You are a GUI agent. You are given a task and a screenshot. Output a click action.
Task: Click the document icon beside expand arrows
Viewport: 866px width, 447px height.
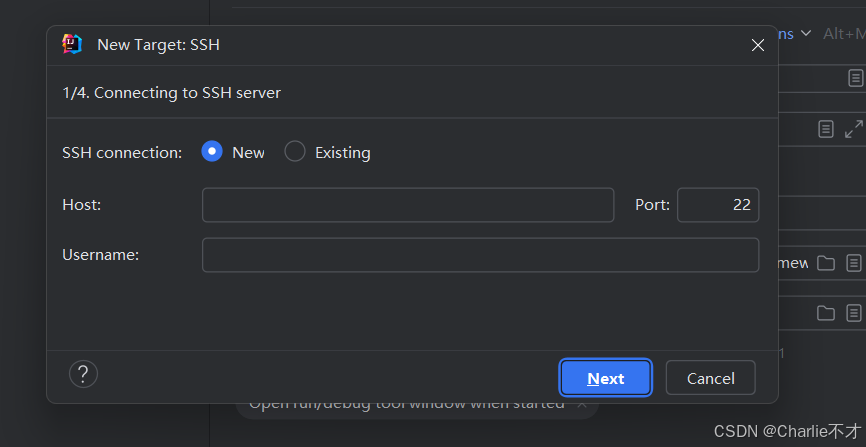[x=825, y=129]
